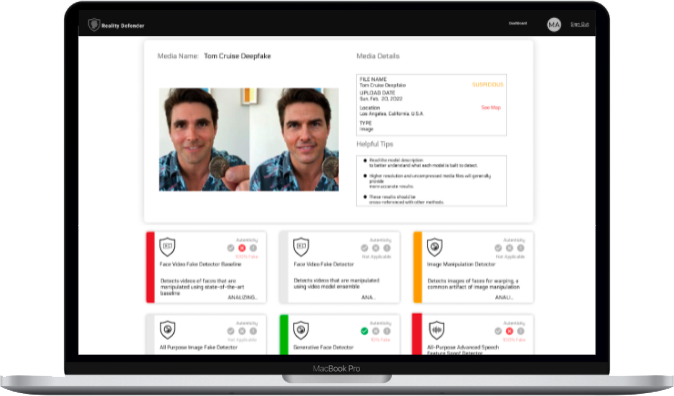
Task: Select the All-Purpose Advanced Speech detector title
Action: click(463, 350)
